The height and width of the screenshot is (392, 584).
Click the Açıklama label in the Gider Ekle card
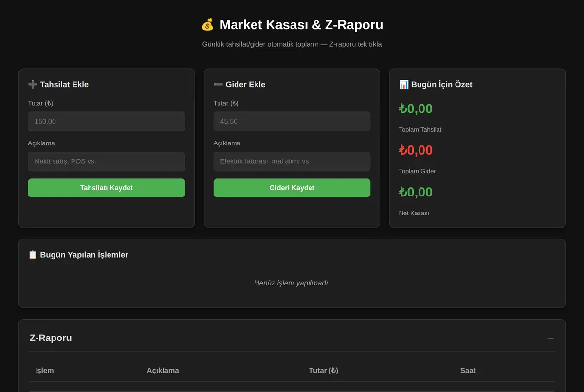[227, 143]
